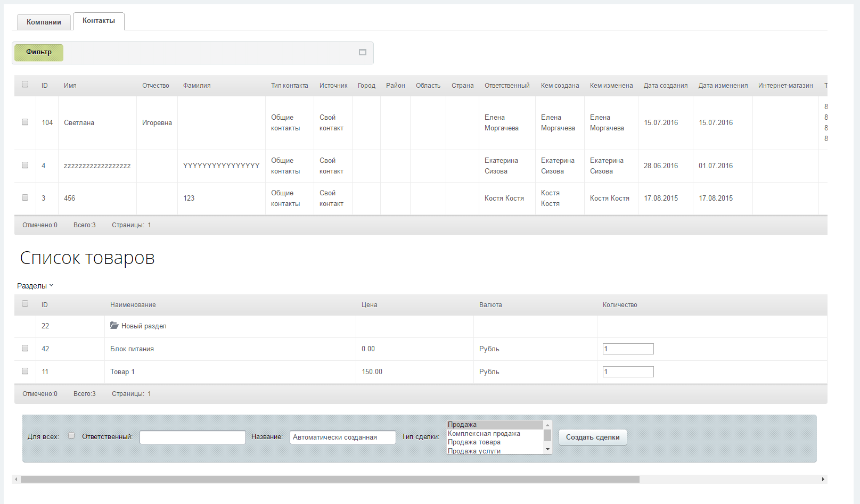This screenshot has width=860, height=504.
Task: Select Продажа товара deal type
Action: tap(474, 442)
